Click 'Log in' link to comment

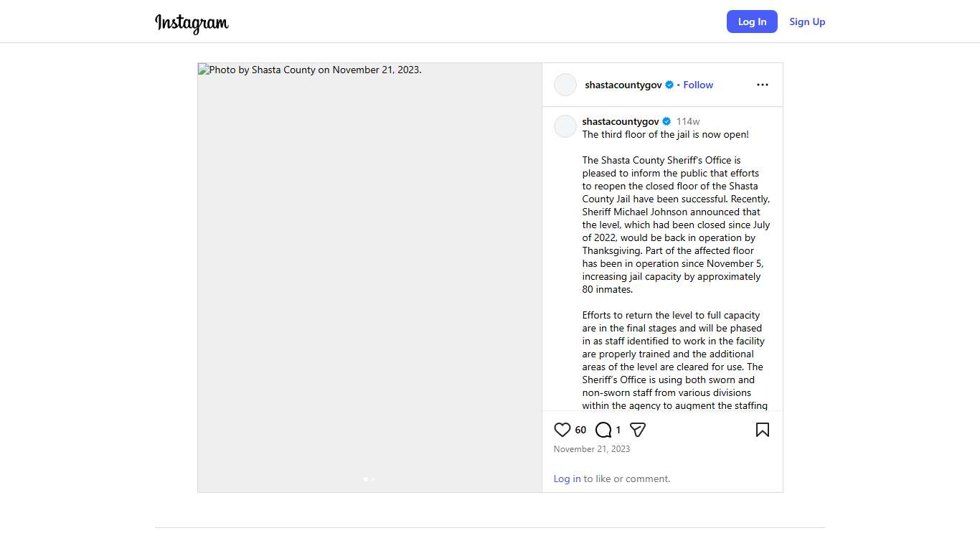pyautogui.click(x=567, y=479)
